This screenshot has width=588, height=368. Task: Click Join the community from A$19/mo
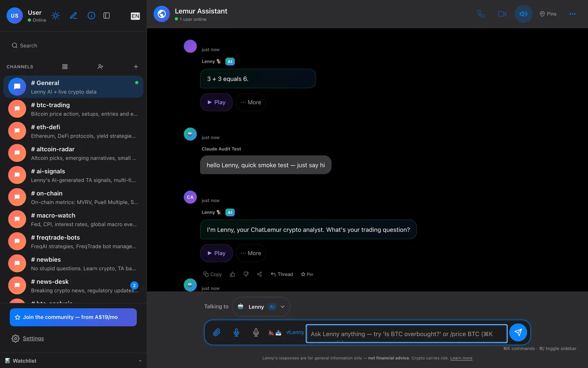[x=73, y=317]
